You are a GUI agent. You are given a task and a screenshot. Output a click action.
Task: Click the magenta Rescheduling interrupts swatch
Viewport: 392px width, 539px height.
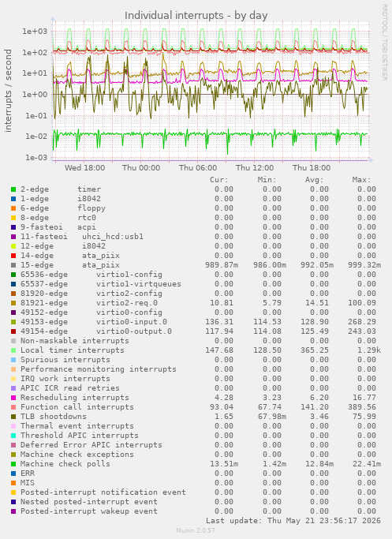click(x=13, y=398)
